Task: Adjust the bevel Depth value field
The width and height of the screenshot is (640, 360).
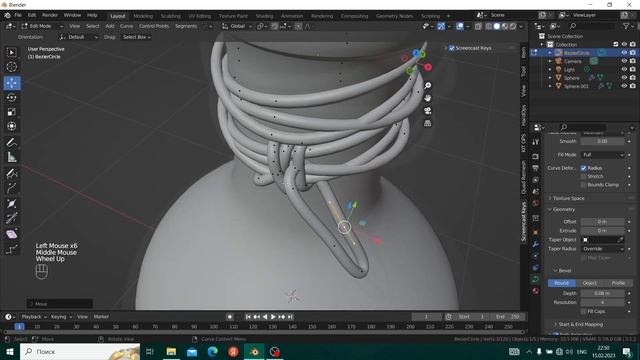Action: coord(602,293)
